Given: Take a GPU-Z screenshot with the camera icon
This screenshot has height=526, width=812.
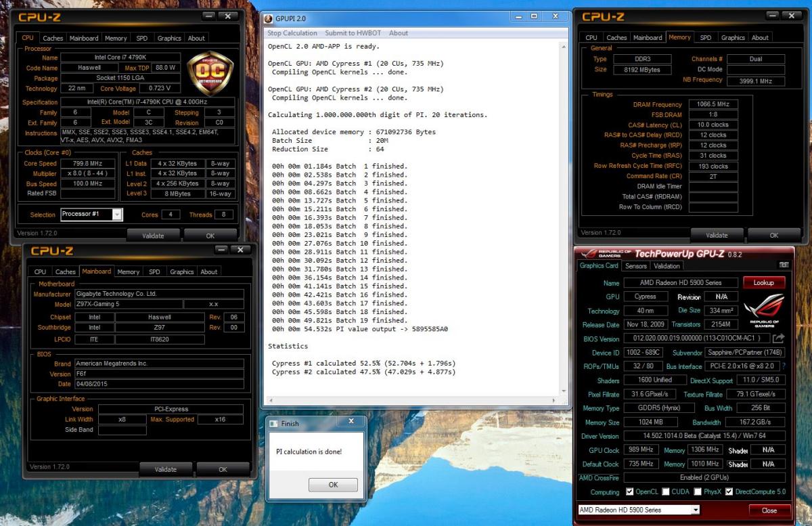Looking at the screenshot, I should coord(784,266).
